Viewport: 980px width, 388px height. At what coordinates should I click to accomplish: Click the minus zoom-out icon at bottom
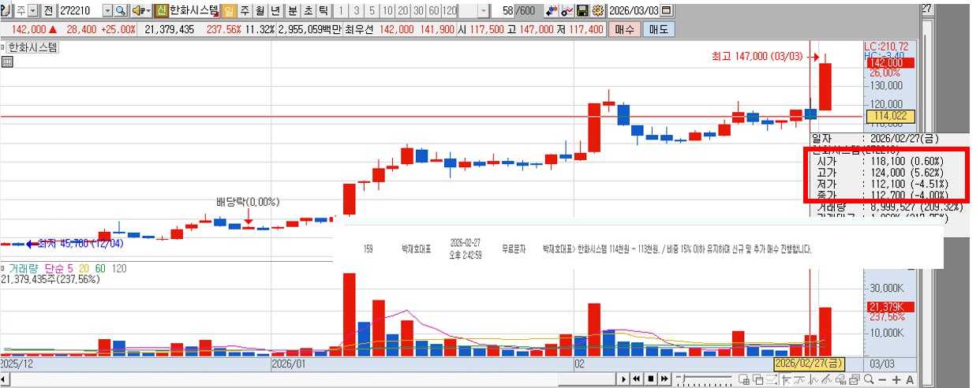coord(882,380)
